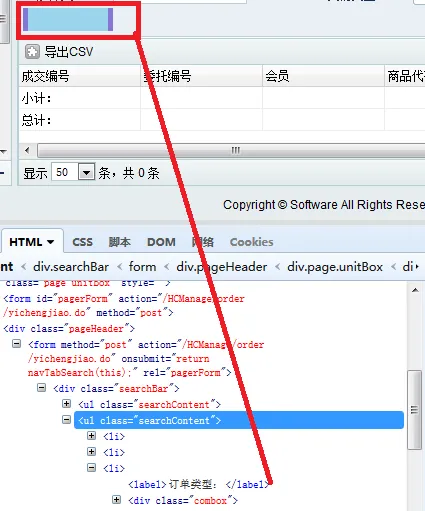Collapse the div class searchBar node

click(x=41, y=387)
